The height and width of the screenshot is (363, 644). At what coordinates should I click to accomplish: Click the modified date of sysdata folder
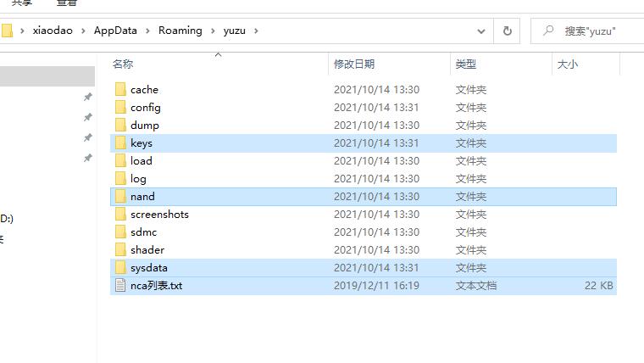(x=376, y=268)
